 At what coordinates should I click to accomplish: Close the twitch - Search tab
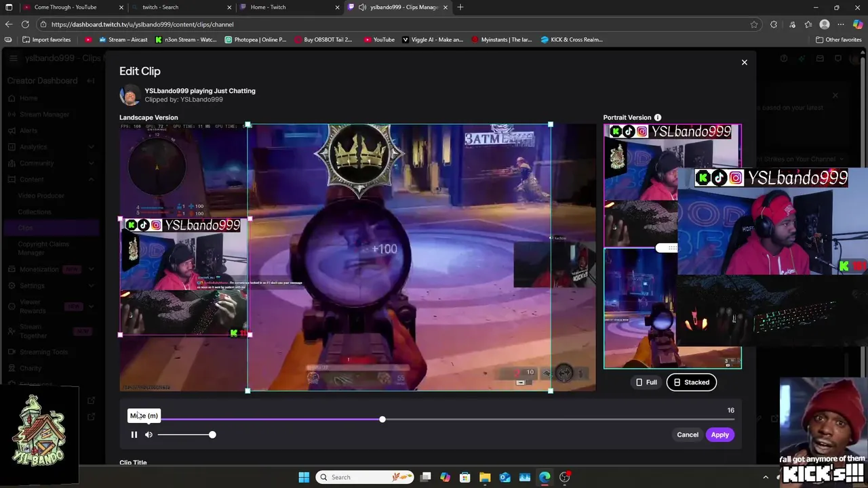(229, 7)
